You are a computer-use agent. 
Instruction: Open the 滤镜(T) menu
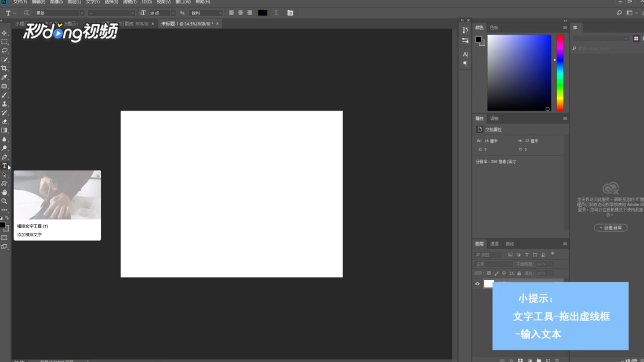129,2
